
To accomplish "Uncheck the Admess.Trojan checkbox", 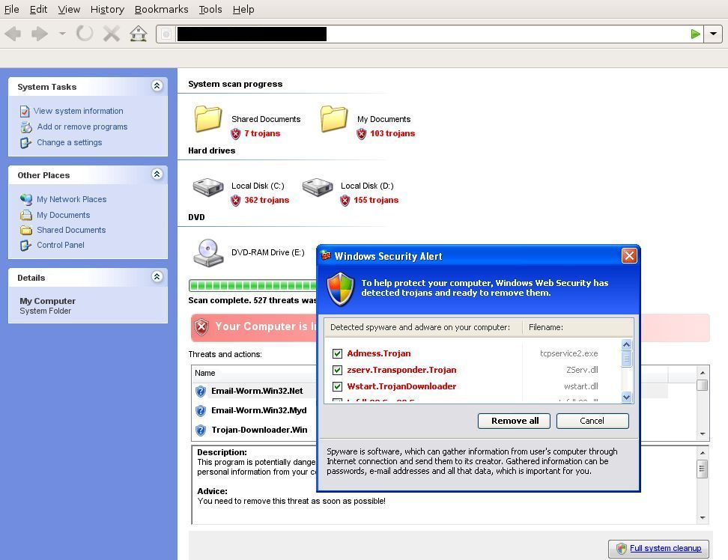I will point(338,353).
